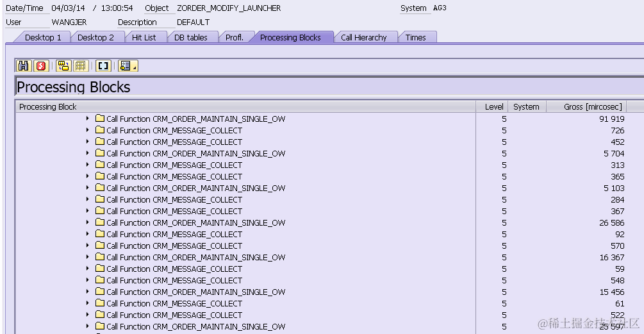The image size is (644, 334).
Task: Click the Gross [mircosec] column header
Action: coord(587,107)
